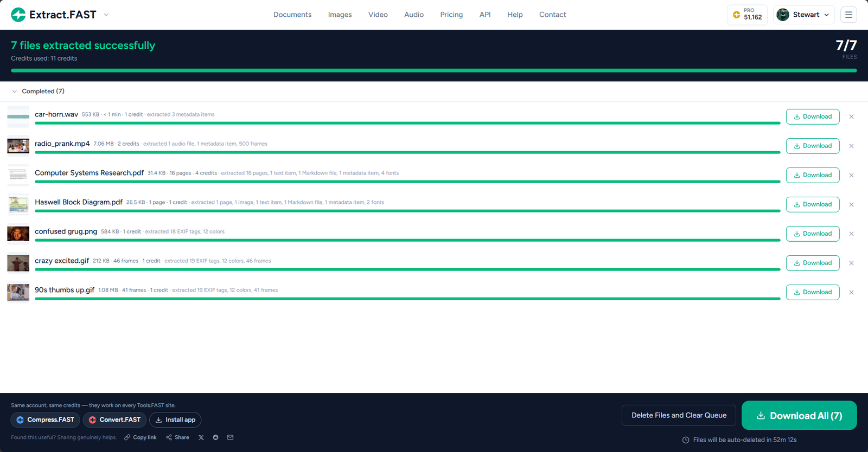This screenshot has height=452, width=868.
Task: Collapse the Completed (7) section
Action: (38, 91)
